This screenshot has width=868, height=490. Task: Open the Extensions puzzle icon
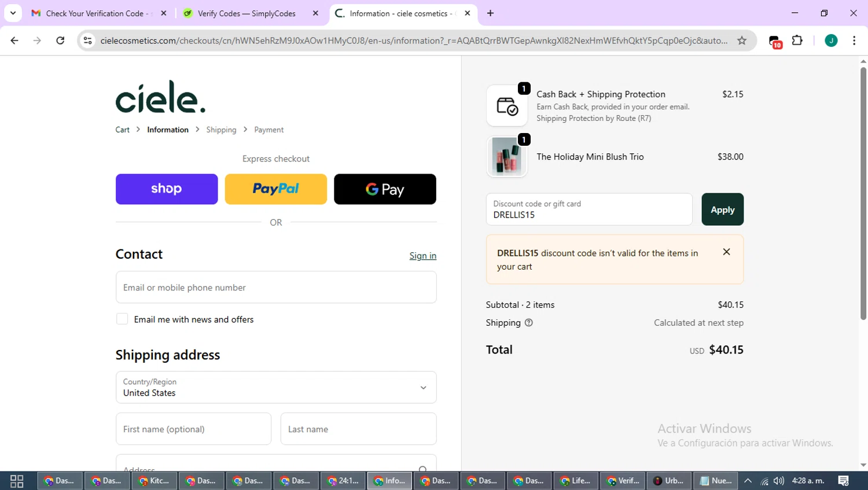tap(797, 40)
